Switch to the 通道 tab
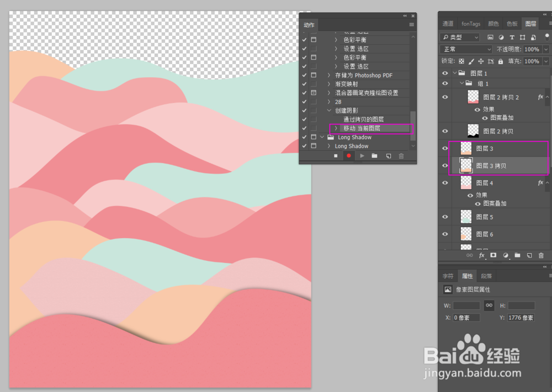The height and width of the screenshot is (392, 552). (x=447, y=23)
